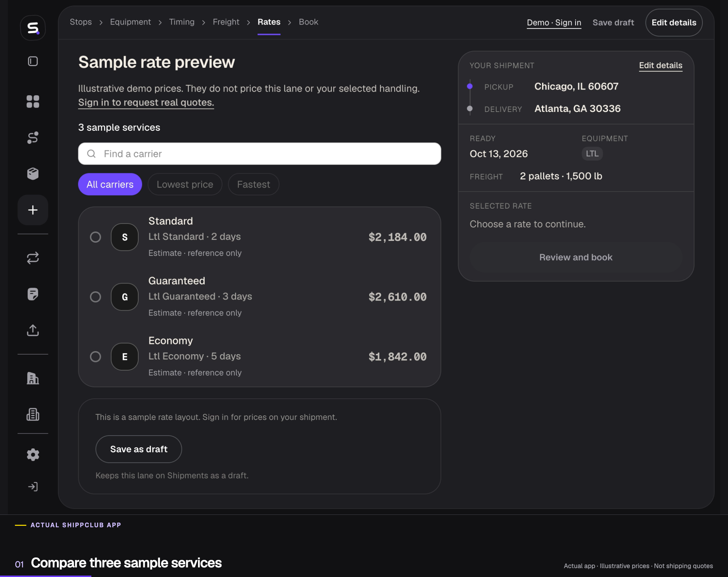Toggle the Lowest price filter chip
The height and width of the screenshot is (577, 728).
185,184
